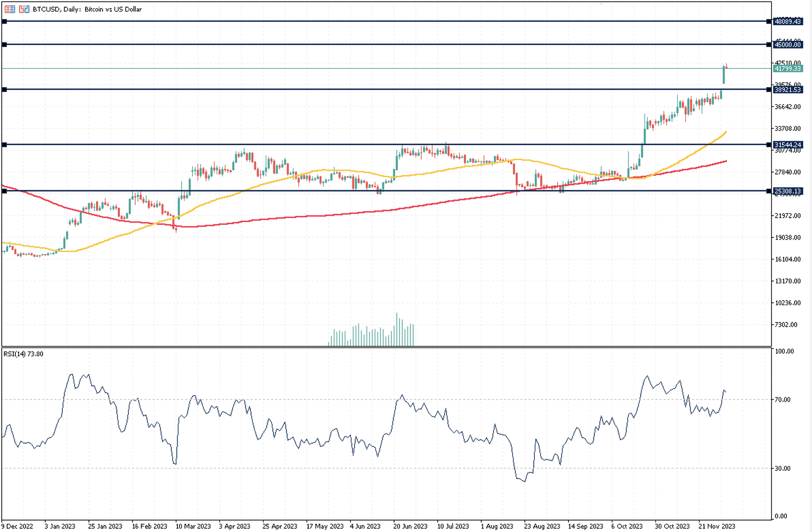Click the Depth of Market icon

tap(10, 9)
